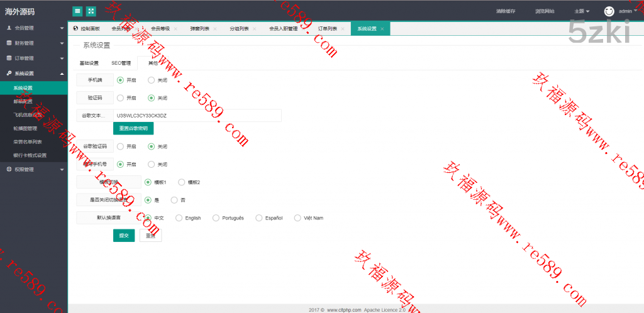Click the 重置 reset button
Image resolution: width=644 pixels, height=313 pixels.
(151, 236)
